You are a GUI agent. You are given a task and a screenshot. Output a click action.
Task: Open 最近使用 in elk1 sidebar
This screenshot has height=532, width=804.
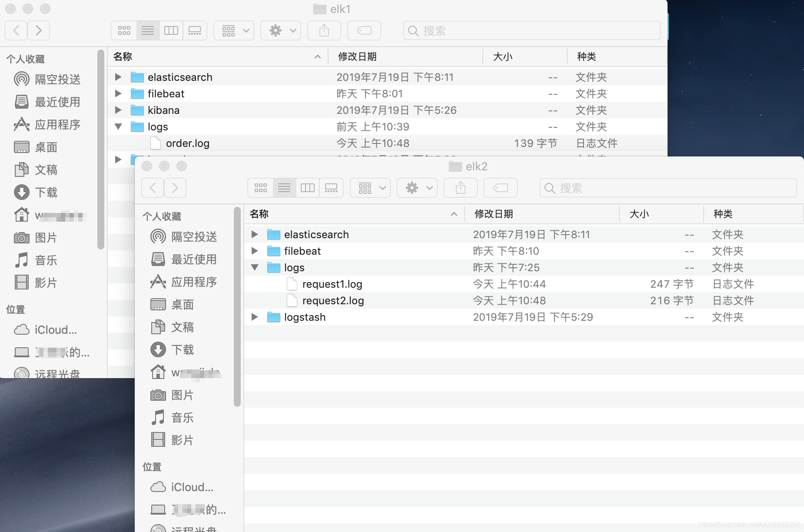48,102
